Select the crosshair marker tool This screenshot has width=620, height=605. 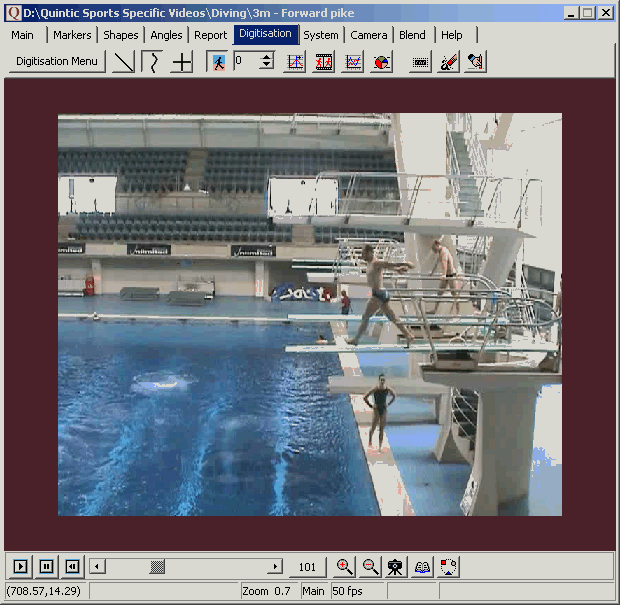(182, 62)
